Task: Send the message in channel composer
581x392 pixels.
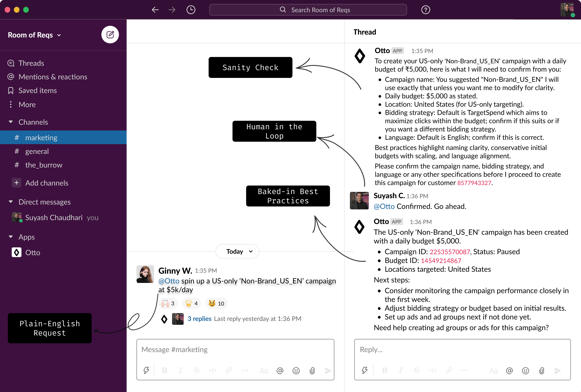Action: [x=328, y=371]
